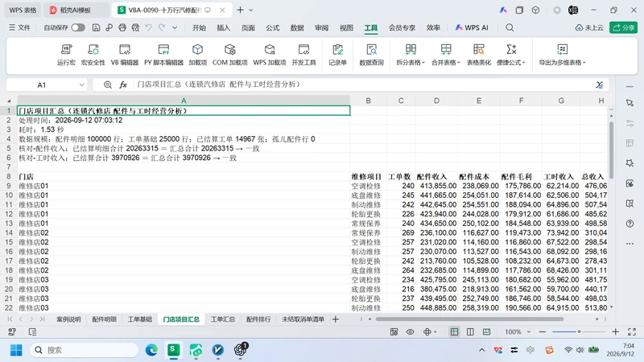Open the tab list chevron beside new tab
The image size is (644, 362).
(251, 10)
